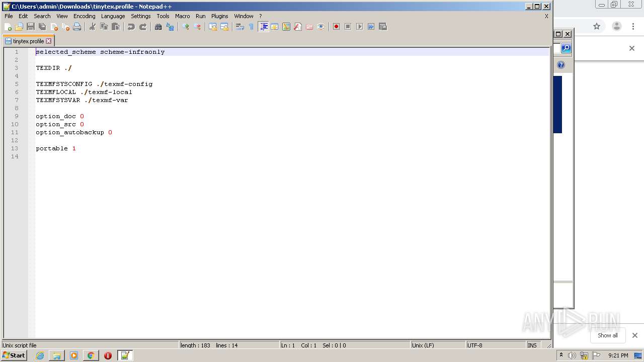Open the ? help menu
The height and width of the screenshot is (362, 644).
coord(260,16)
